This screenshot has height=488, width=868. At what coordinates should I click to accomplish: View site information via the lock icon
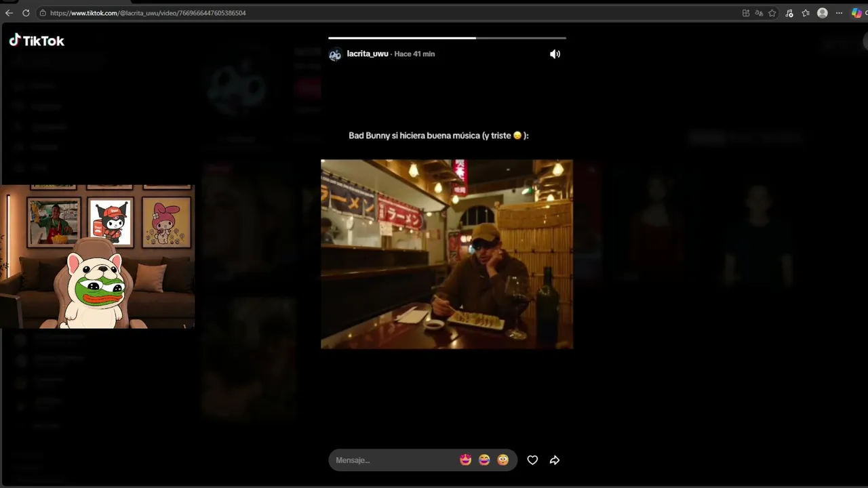(x=43, y=13)
